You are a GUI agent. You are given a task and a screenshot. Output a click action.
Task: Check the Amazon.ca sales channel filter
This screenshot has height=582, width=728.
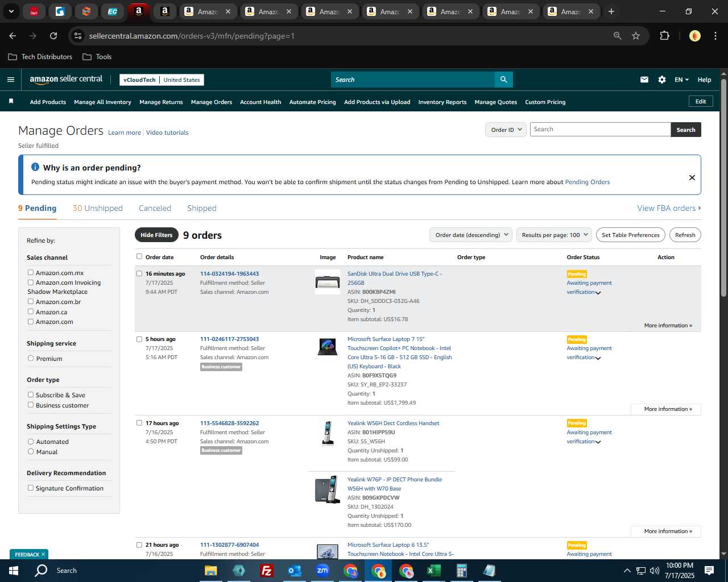pyautogui.click(x=31, y=311)
